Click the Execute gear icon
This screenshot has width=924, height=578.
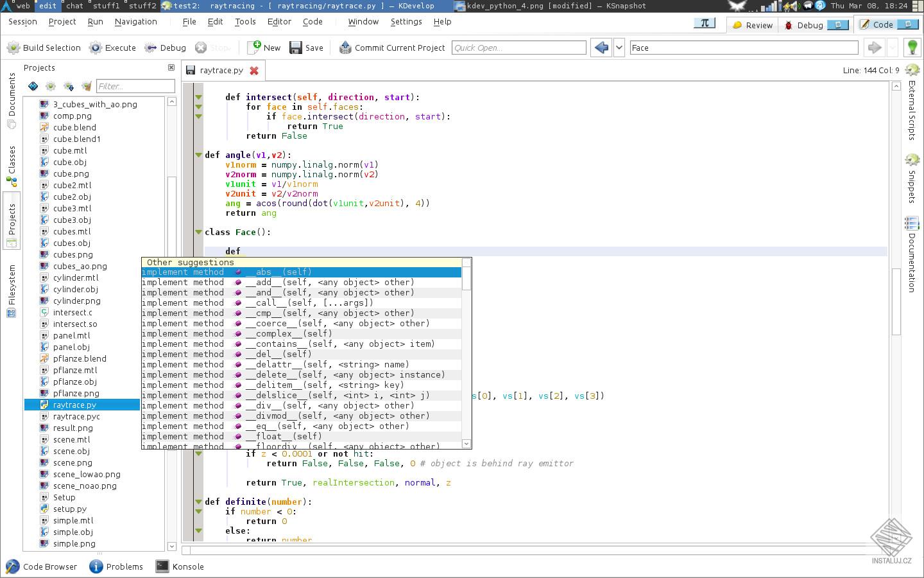pyautogui.click(x=96, y=48)
